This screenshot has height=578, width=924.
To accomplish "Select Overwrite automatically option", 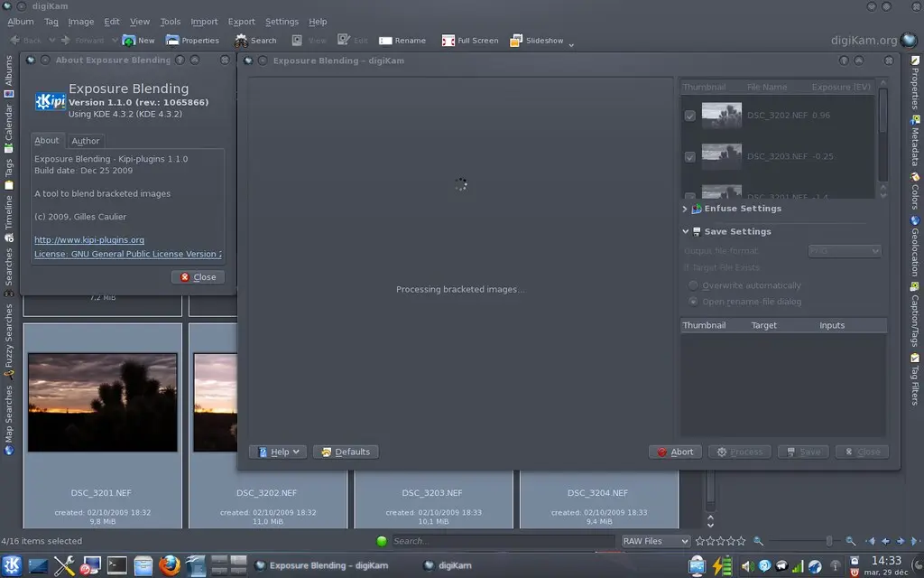I will [693, 284].
